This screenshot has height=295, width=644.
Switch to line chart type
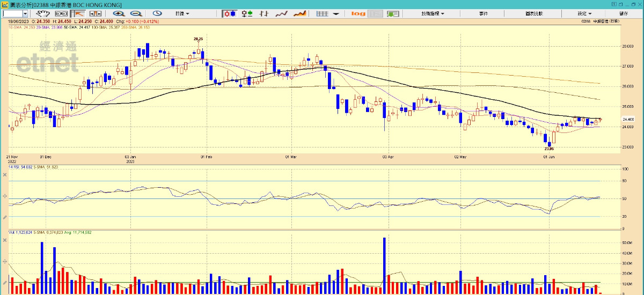tap(282, 13)
